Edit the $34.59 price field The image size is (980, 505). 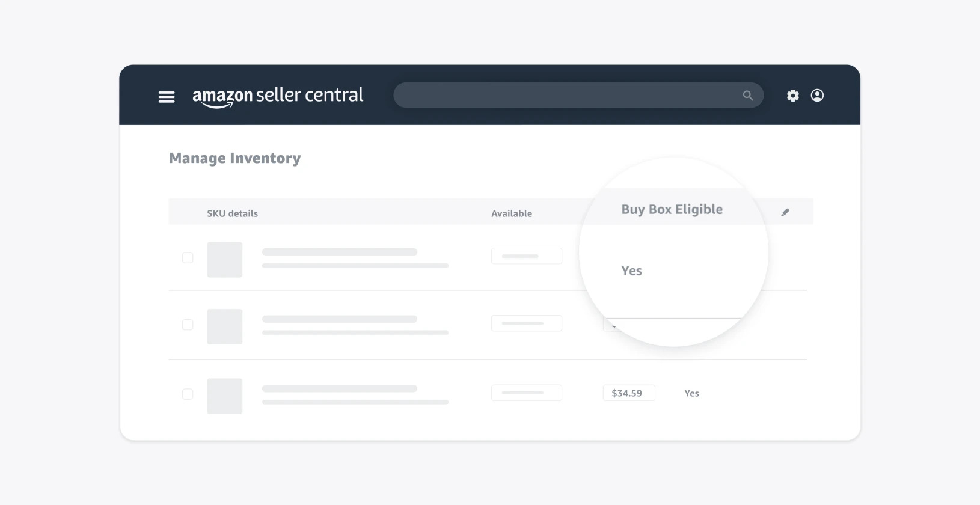pyautogui.click(x=628, y=392)
